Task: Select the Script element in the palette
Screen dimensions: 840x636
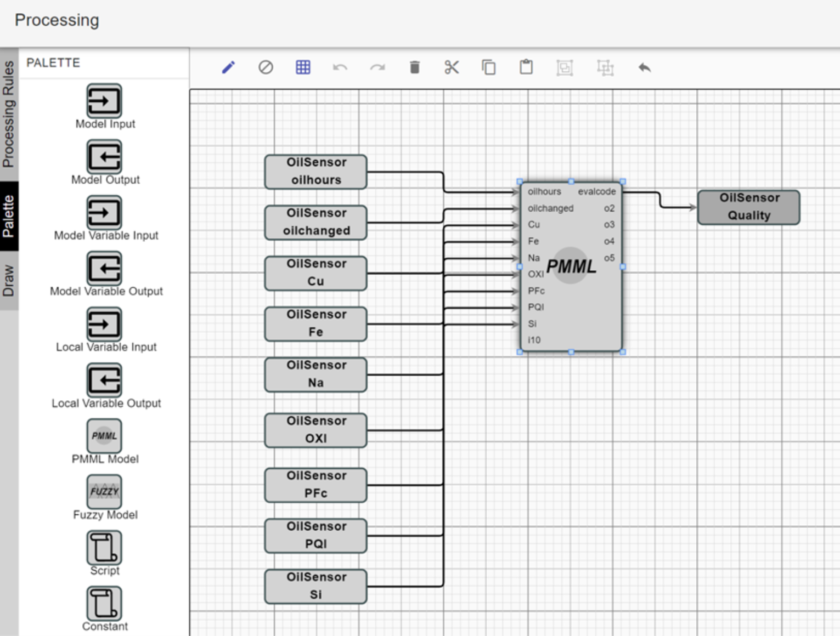Action: [x=104, y=548]
